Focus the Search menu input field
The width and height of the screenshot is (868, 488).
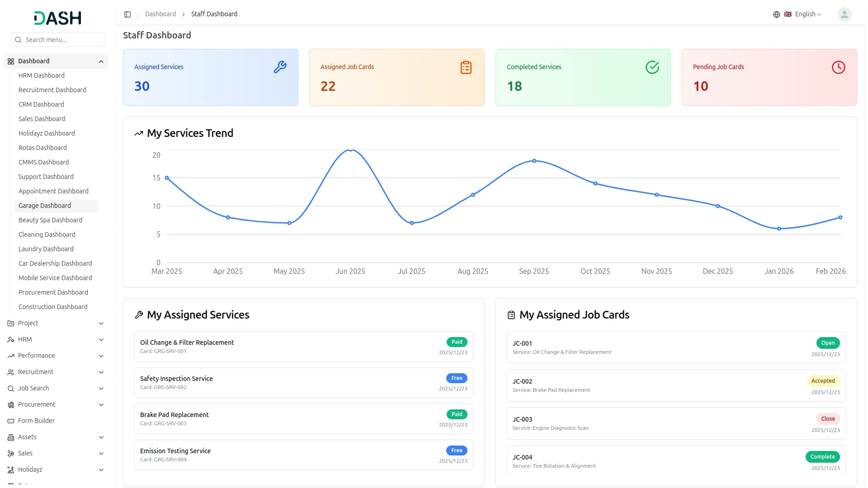pyautogui.click(x=62, y=40)
